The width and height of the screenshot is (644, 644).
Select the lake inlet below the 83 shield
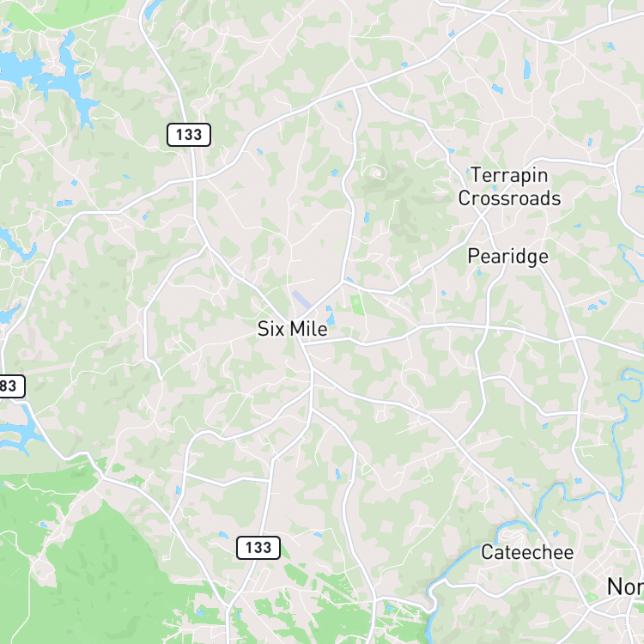[19, 431]
